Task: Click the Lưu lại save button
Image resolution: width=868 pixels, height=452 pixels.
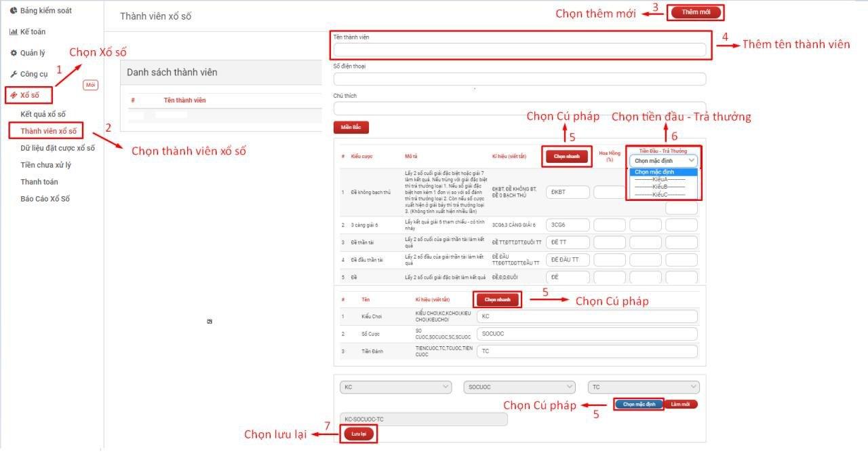Action: point(359,434)
